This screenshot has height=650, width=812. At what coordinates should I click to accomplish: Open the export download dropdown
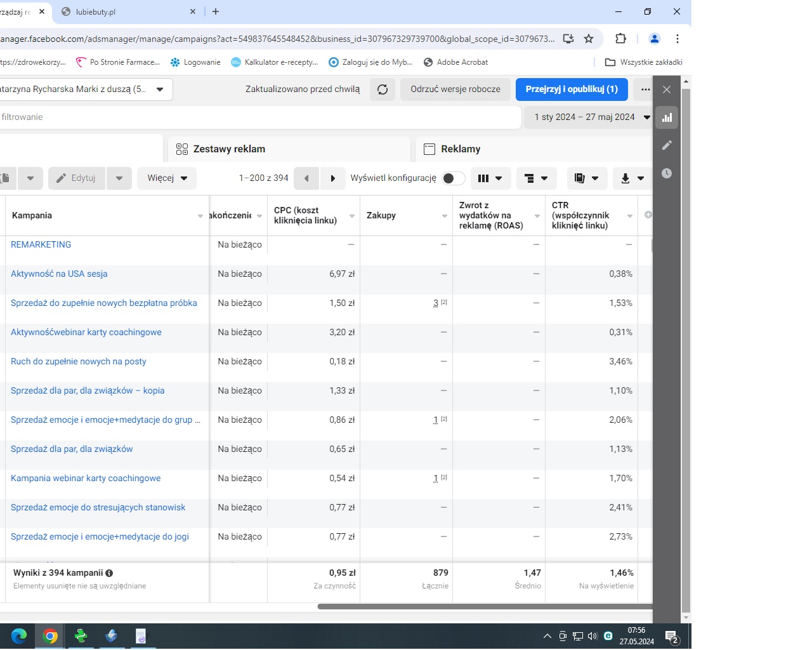click(632, 178)
